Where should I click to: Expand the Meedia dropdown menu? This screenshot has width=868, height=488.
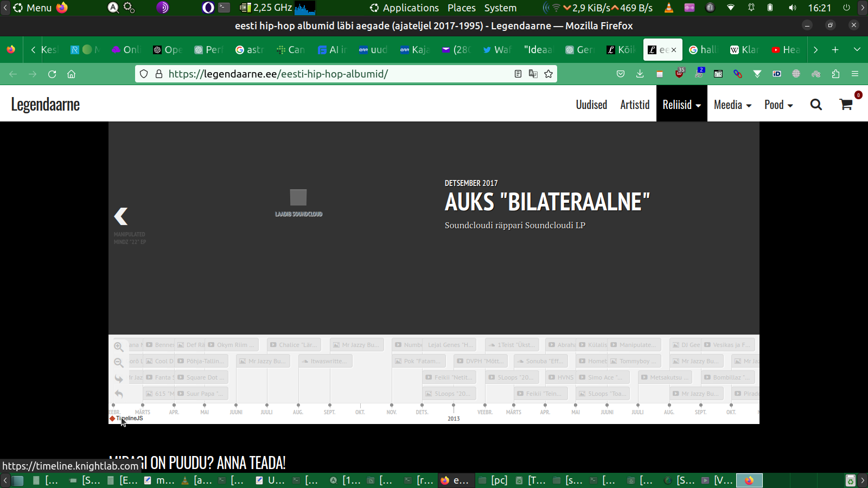732,105
